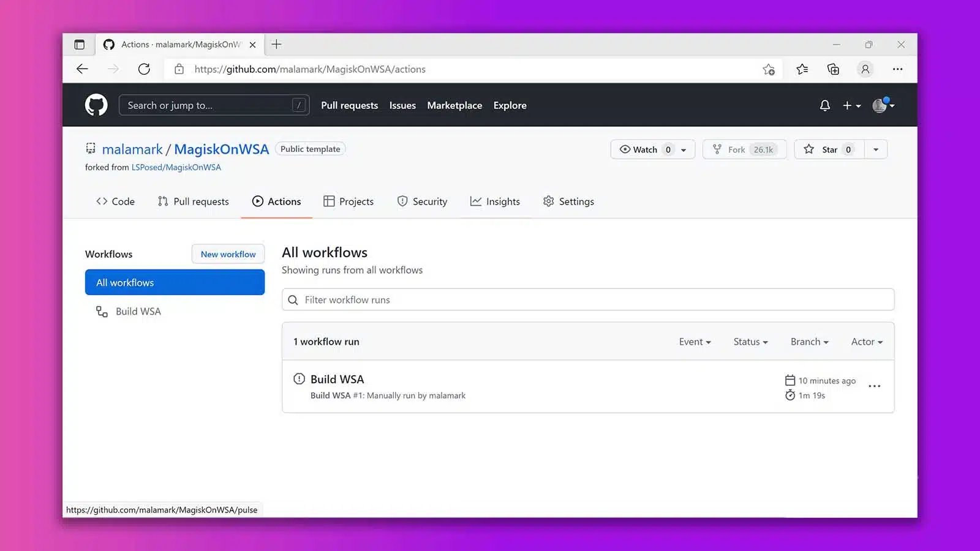
Task: Open the run's three-dot options menu
Action: click(x=874, y=386)
